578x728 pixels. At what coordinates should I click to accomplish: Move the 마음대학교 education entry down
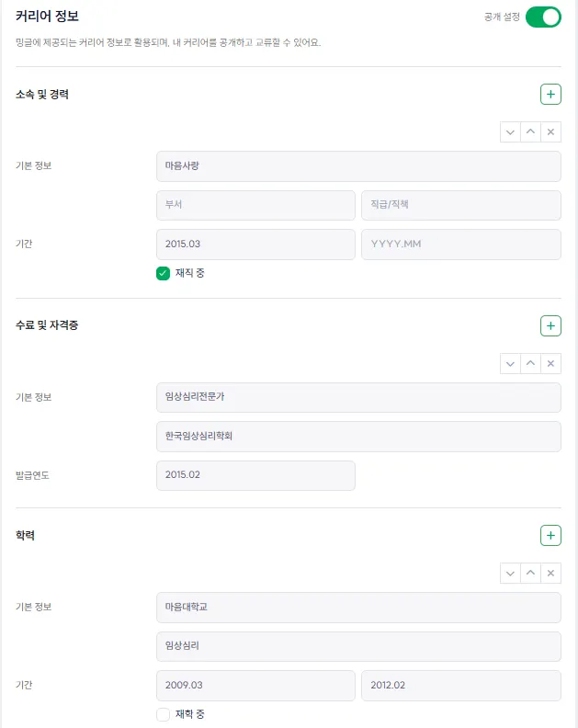click(x=510, y=574)
